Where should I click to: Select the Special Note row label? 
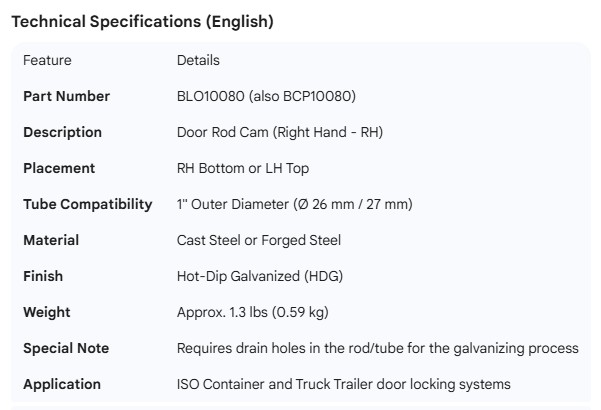coord(66,348)
